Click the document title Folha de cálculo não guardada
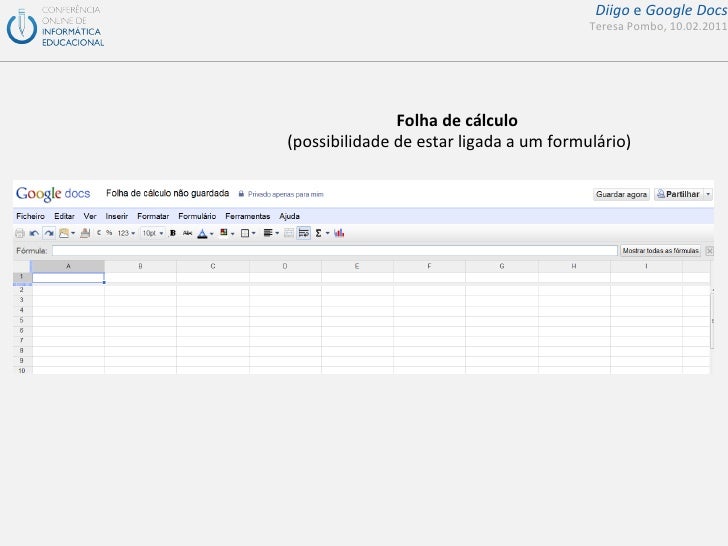Image resolution: width=728 pixels, height=546 pixels. click(167, 193)
